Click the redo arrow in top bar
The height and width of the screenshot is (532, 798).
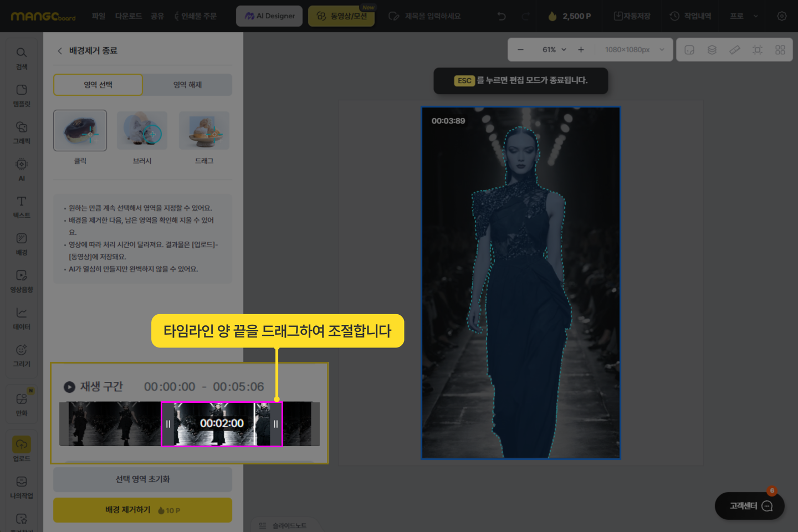click(525, 16)
